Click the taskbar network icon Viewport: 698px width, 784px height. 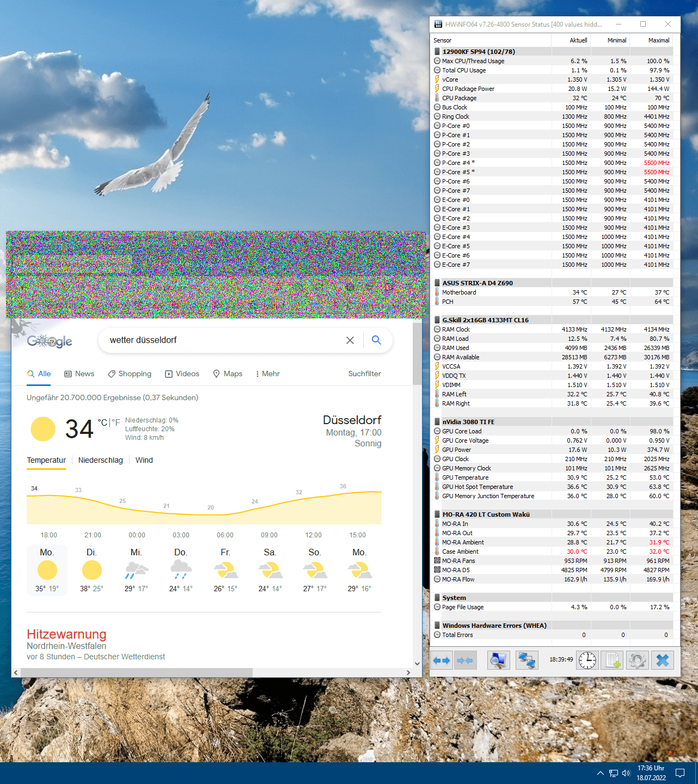point(614,773)
